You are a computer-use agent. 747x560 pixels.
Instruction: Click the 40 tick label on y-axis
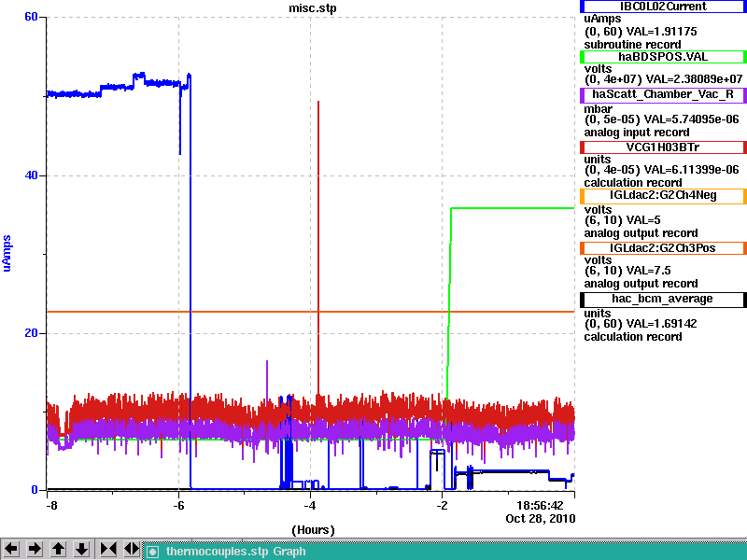tap(31, 175)
